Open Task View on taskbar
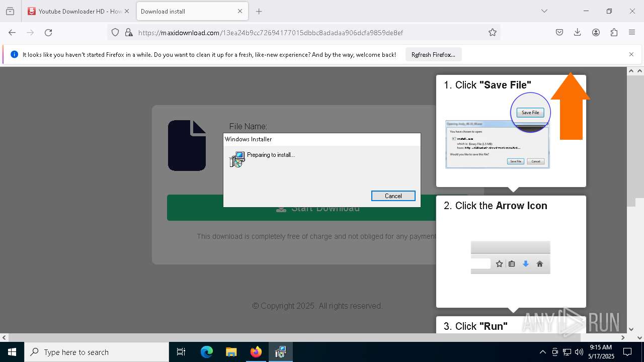Viewport: 644px width, 362px height. (x=181, y=352)
